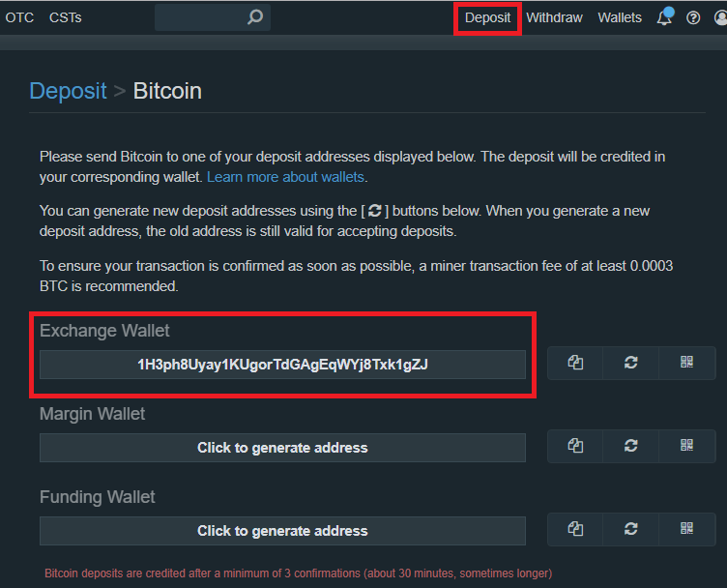
Task: Show QR code for Exchange Wallet
Action: 687,363
